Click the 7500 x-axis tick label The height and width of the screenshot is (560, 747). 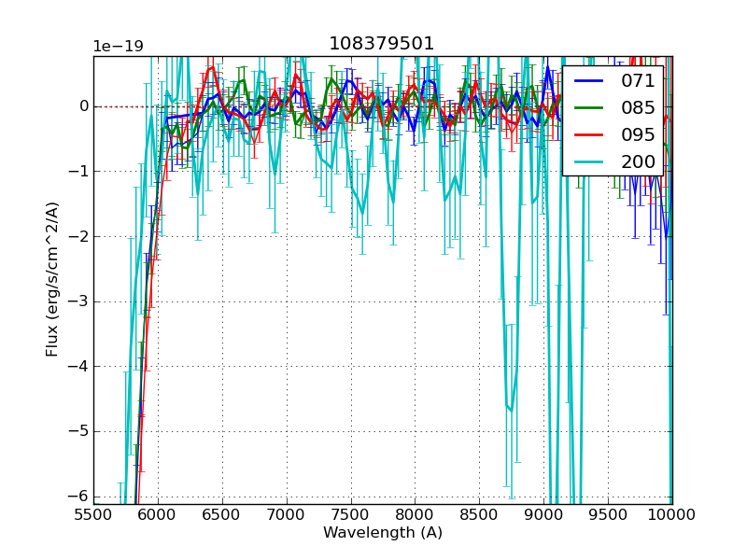[351, 515]
